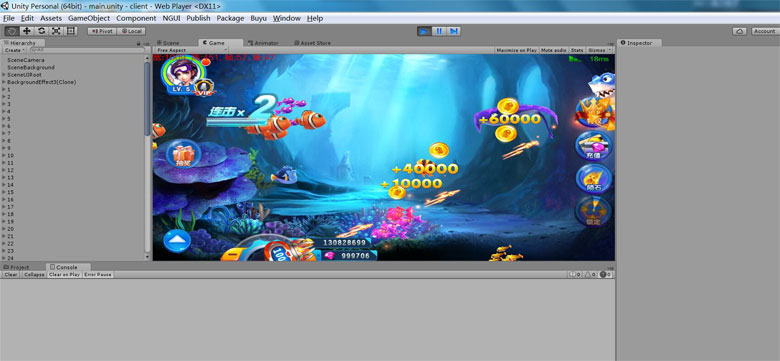The width and height of the screenshot is (780, 361).
Task: Toggle Console info message filter
Action: pyautogui.click(x=575, y=274)
